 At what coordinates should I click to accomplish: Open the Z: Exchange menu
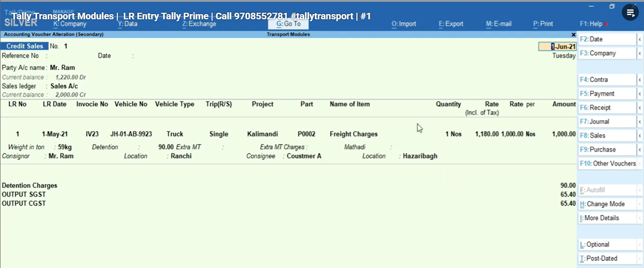click(199, 24)
